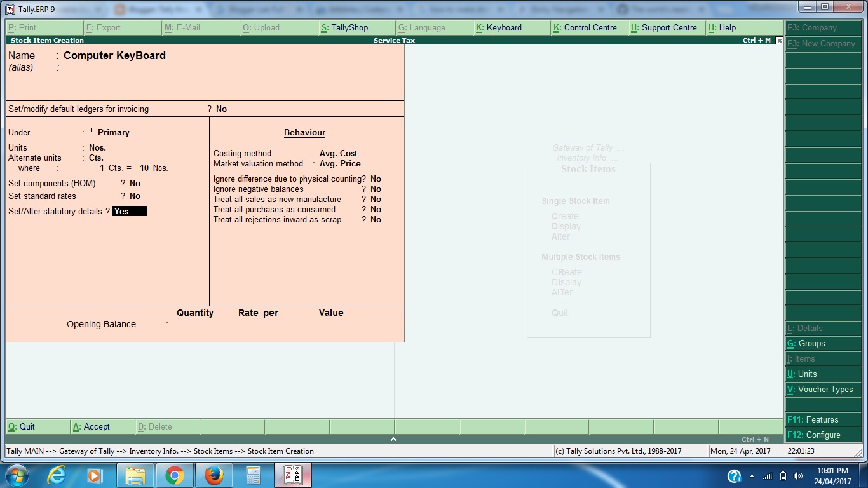Expand the calculator panel arrow at bottom
This screenshot has height=488, width=868.
click(394, 438)
